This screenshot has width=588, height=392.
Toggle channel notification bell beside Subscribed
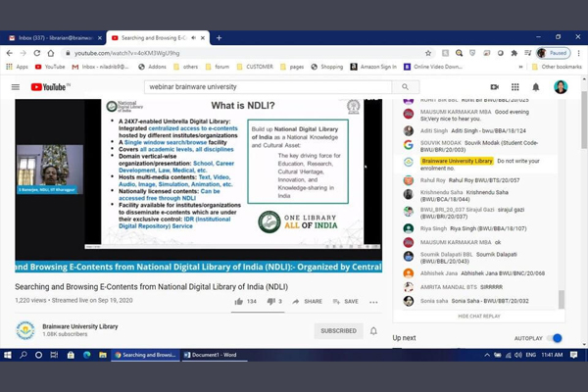click(x=373, y=331)
